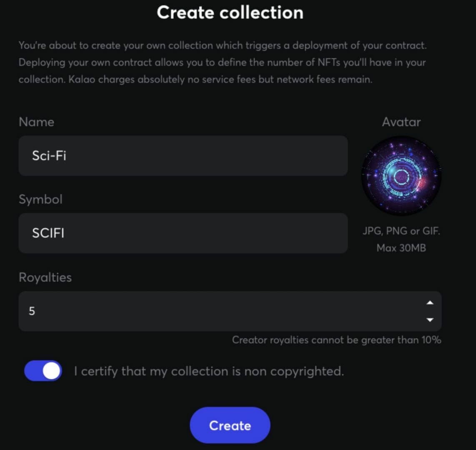476x450 pixels.
Task: Open the avatar uploader under the Avatar label
Action: [401, 176]
